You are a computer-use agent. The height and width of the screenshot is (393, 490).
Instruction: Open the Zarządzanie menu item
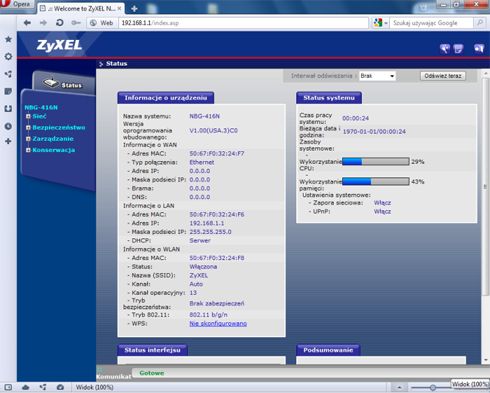53,139
